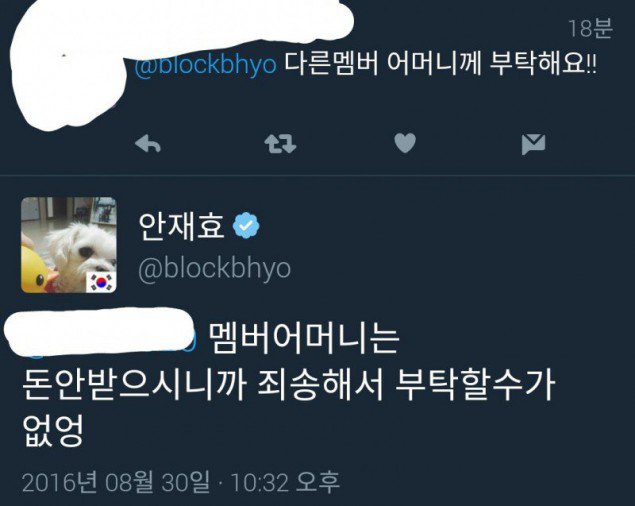635x506 pixels.
Task: Click the 18분 timestamp
Action: 590,29
